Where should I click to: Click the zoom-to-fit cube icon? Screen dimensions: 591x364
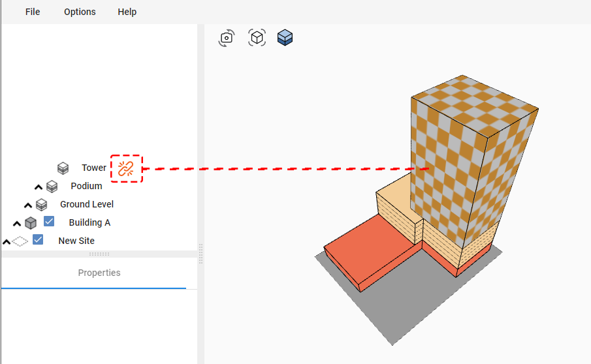coord(257,38)
